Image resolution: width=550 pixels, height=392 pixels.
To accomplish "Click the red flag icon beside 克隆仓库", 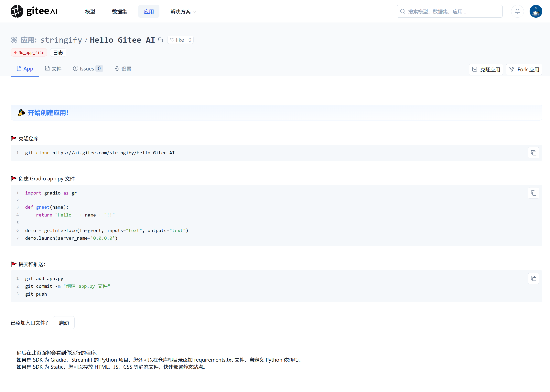I will pyautogui.click(x=14, y=139).
